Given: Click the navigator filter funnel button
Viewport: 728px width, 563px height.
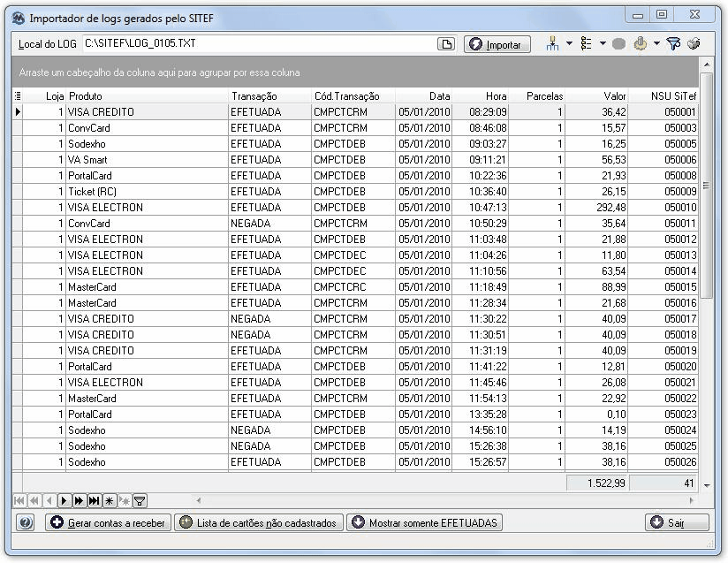Looking at the screenshot, I should click(140, 500).
